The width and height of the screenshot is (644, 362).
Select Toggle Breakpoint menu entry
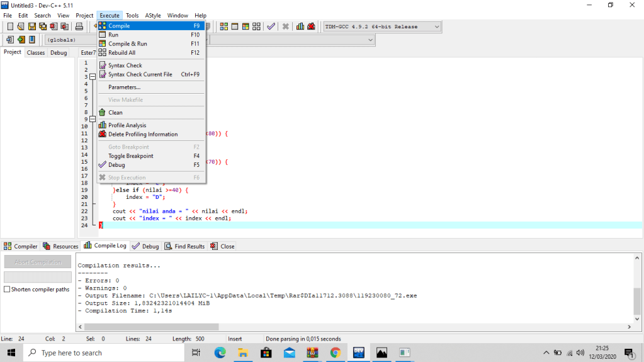click(x=130, y=156)
